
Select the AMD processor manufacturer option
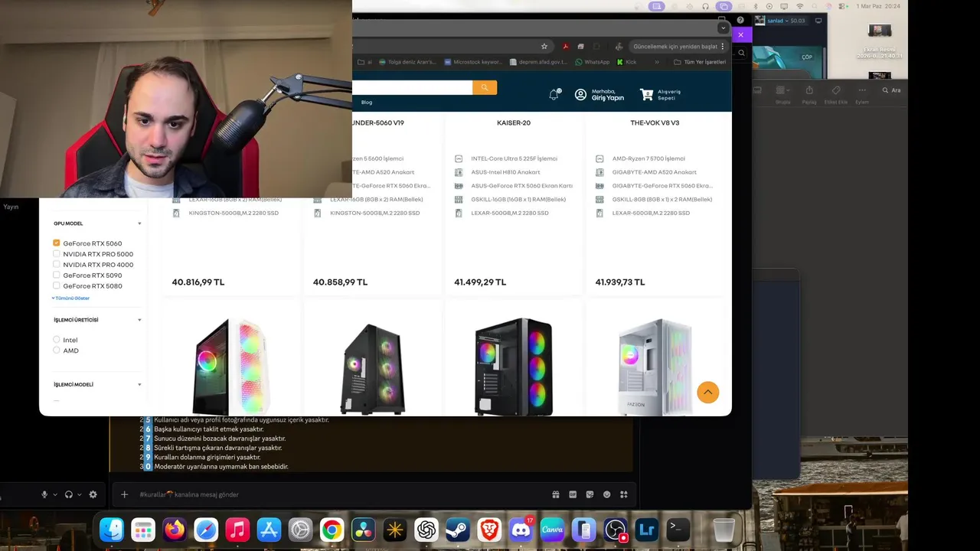pyautogui.click(x=57, y=350)
